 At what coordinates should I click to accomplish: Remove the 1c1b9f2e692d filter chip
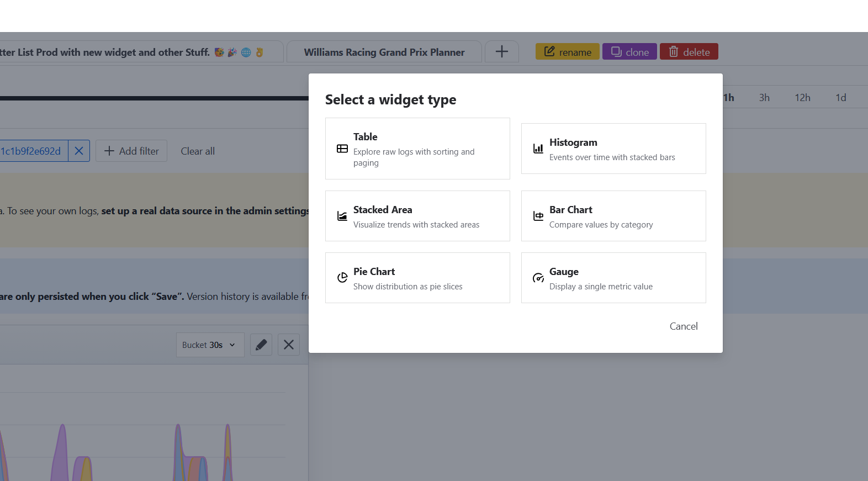click(79, 151)
